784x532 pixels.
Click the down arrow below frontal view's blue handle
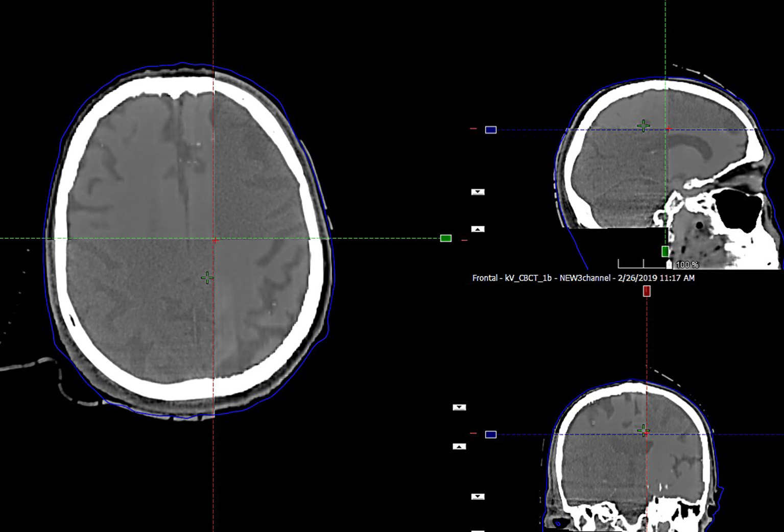tap(478, 496)
